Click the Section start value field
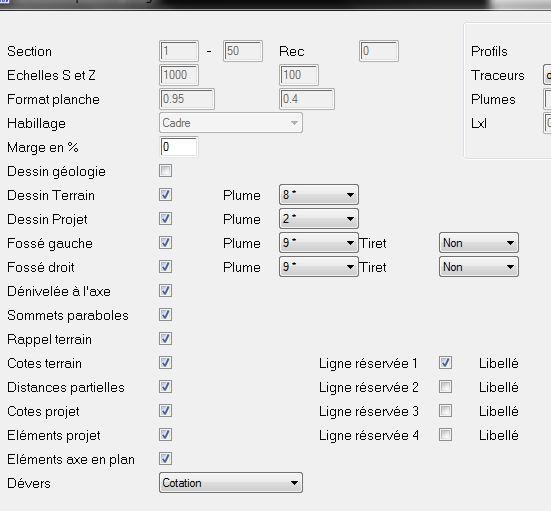 pyautogui.click(x=179, y=51)
